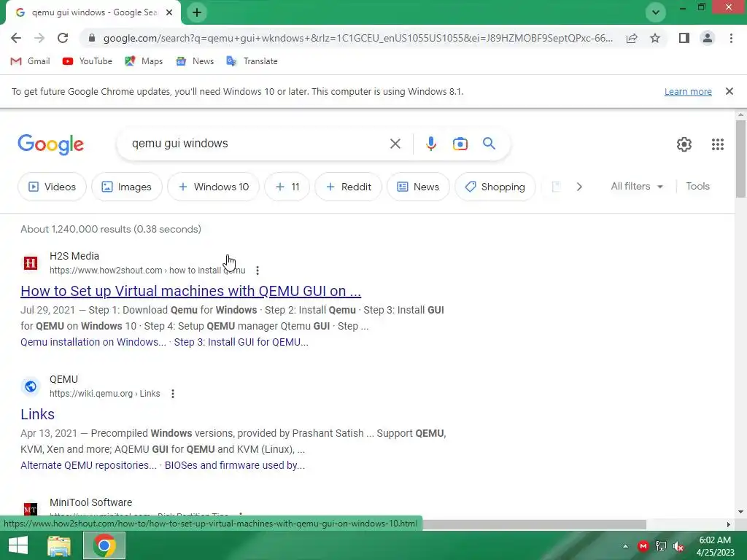Filter results by News chip
747x560 pixels.
click(418, 187)
